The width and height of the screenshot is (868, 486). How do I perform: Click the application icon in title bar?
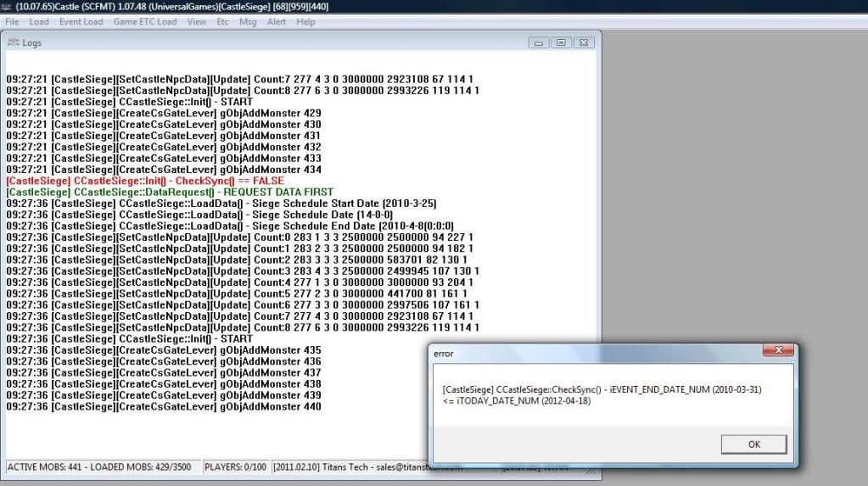[7, 7]
